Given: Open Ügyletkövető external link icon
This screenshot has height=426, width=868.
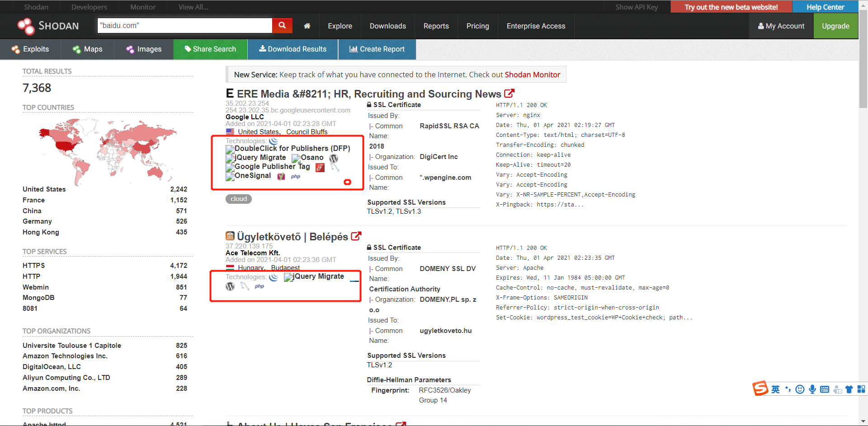Looking at the screenshot, I should pos(356,236).
